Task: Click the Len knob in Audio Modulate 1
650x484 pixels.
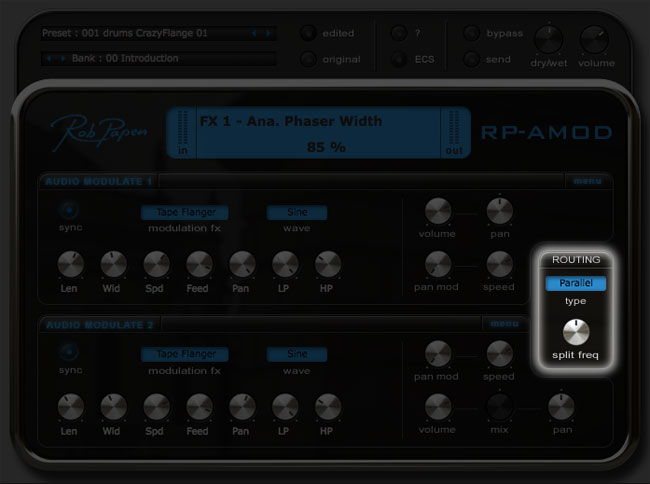Action: pyautogui.click(x=70, y=264)
